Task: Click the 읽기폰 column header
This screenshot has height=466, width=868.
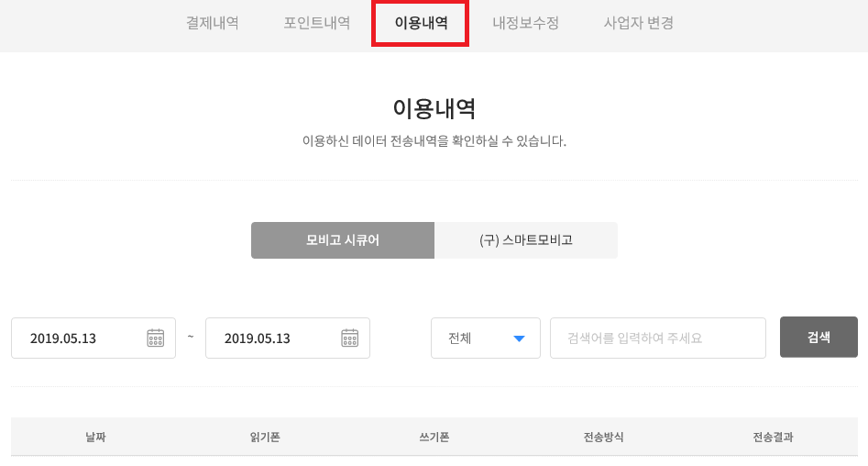Action: [265, 438]
